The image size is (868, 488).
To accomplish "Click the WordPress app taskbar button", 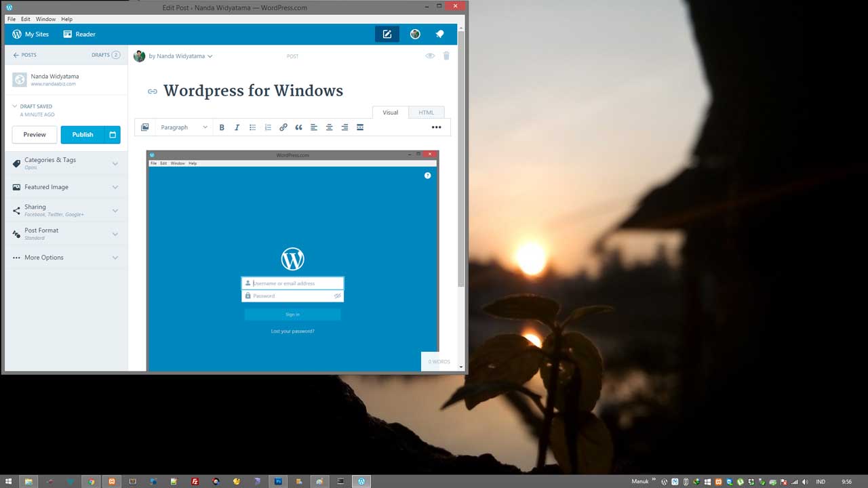I will [x=361, y=481].
